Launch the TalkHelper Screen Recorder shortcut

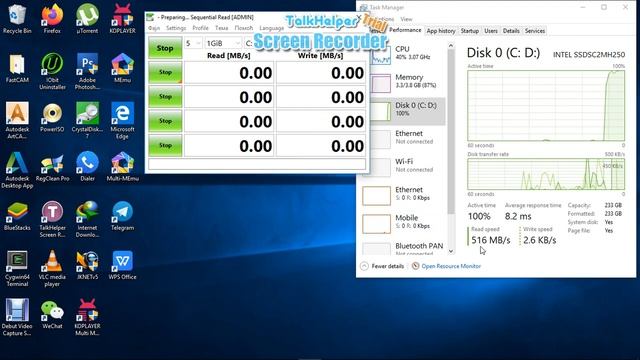click(52, 220)
